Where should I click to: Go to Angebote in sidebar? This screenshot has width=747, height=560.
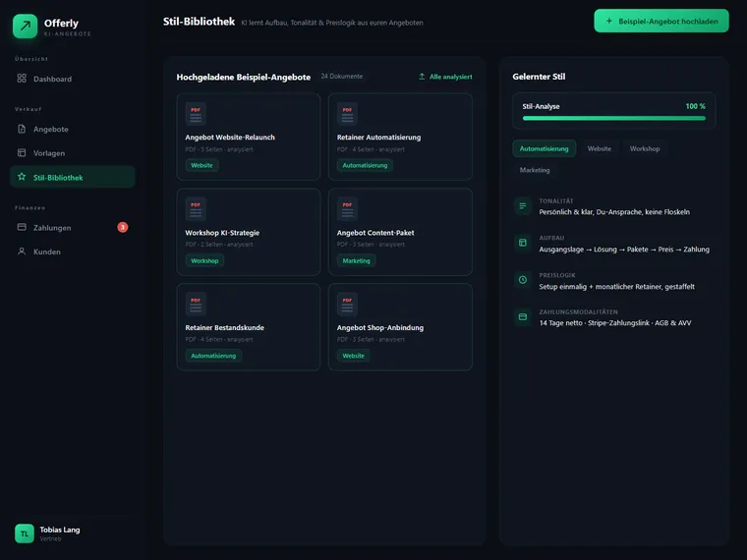pos(73,129)
